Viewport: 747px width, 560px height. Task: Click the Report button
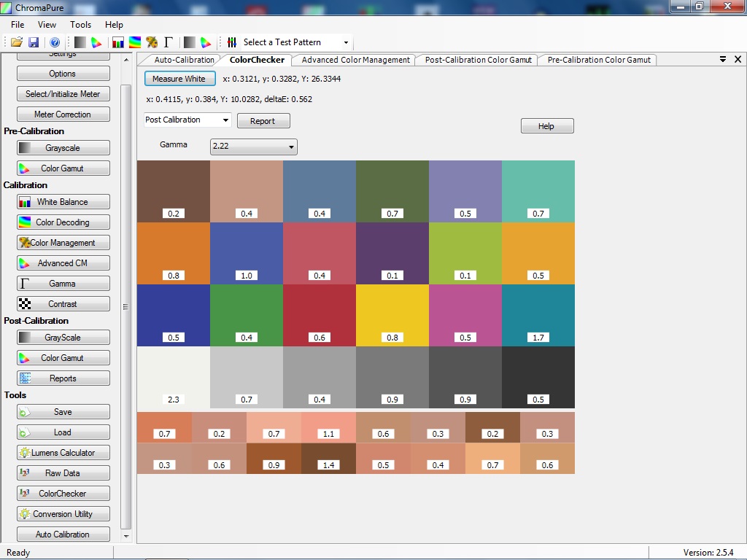(x=263, y=121)
